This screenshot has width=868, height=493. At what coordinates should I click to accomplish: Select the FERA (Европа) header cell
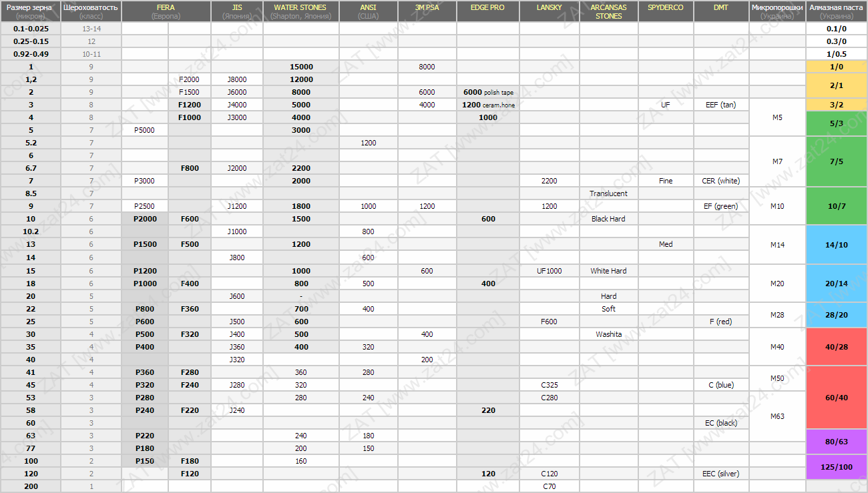click(166, 11)
